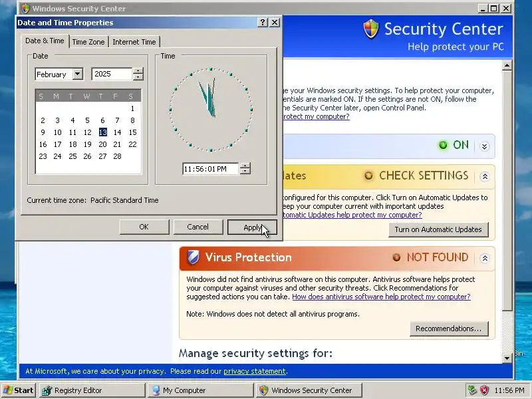Click the analog clock face
This screenshot has width=532, height=399.
tap(211, 109)
